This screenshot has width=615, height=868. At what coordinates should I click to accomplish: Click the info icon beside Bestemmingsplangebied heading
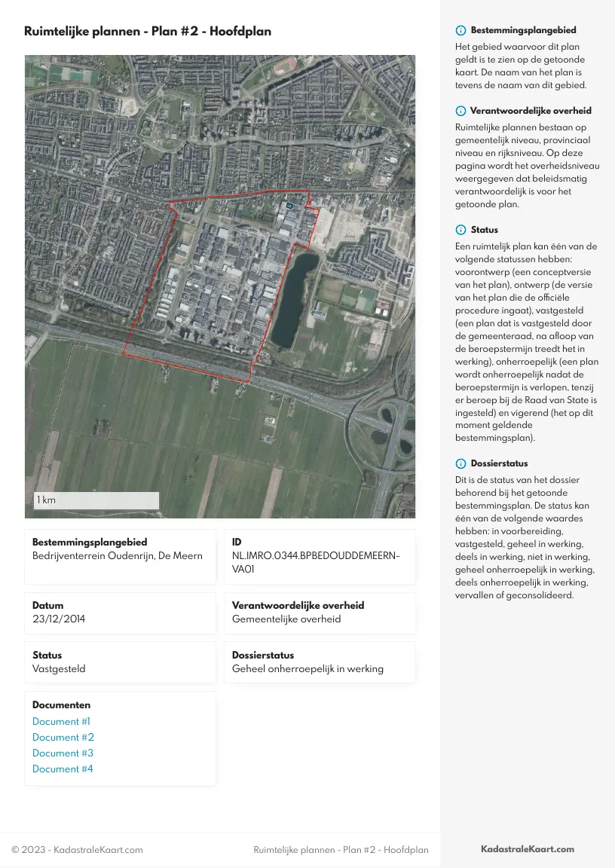click(x=460, y=30)
